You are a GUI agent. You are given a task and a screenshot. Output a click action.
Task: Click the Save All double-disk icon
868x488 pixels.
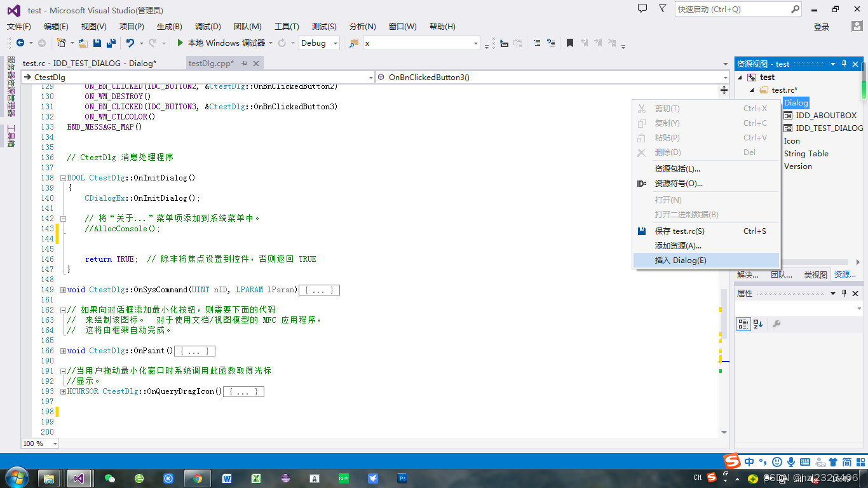click(111, 43)
